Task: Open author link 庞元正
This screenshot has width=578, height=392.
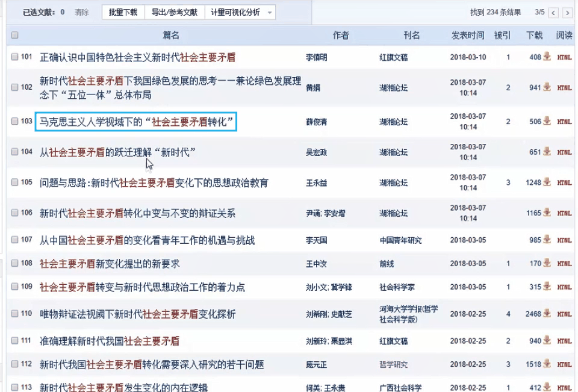Action: (x=316, y=365)
